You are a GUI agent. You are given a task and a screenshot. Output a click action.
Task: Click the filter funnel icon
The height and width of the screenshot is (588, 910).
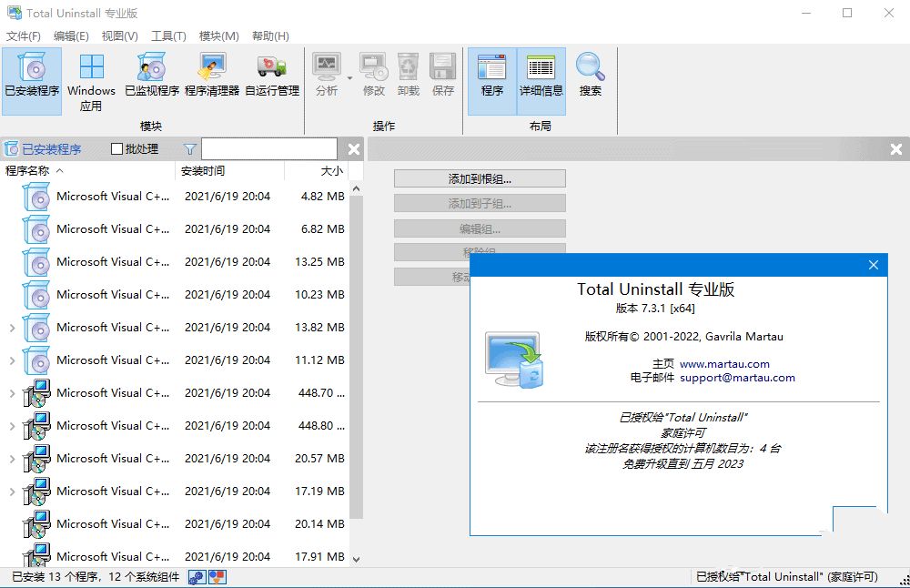(x=189, y=149)
